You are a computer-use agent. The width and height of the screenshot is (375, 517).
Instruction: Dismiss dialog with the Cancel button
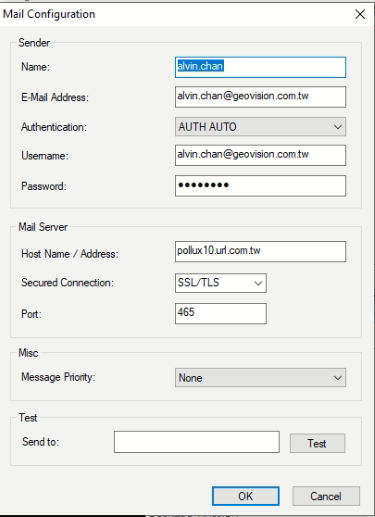click(x=326, y=496)
